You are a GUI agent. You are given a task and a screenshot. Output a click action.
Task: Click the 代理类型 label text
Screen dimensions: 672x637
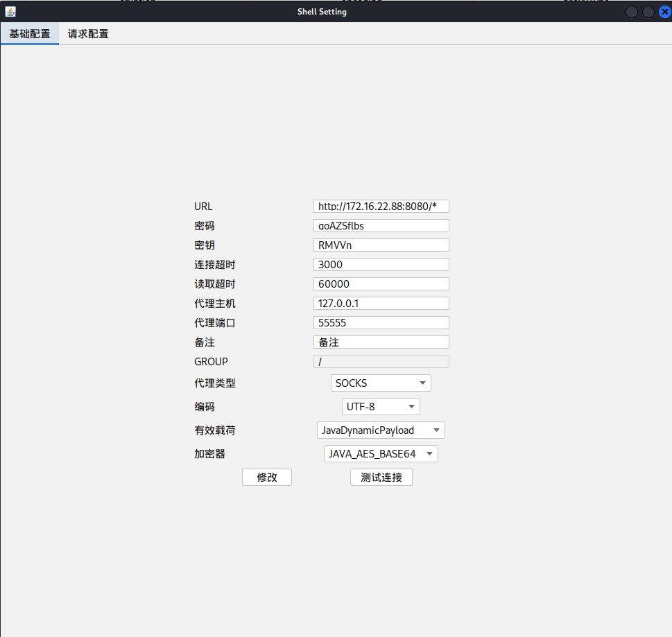pos(215,383)
